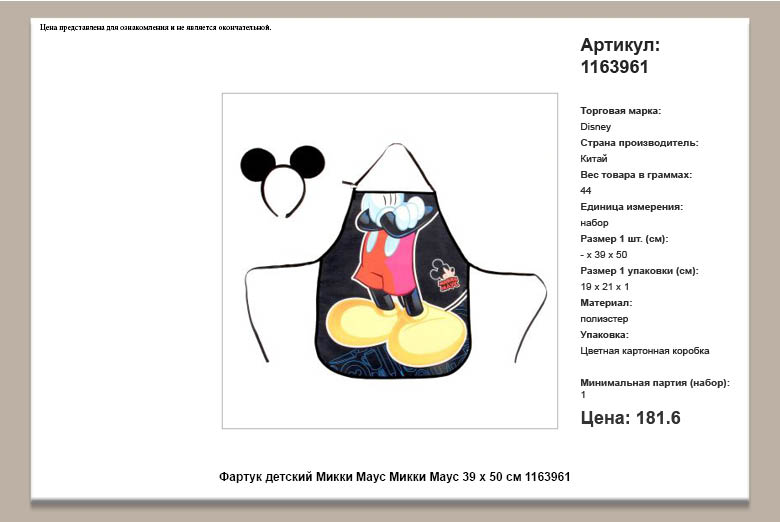Click the 'Минимальная партия (набор):' label

(655, 383)
